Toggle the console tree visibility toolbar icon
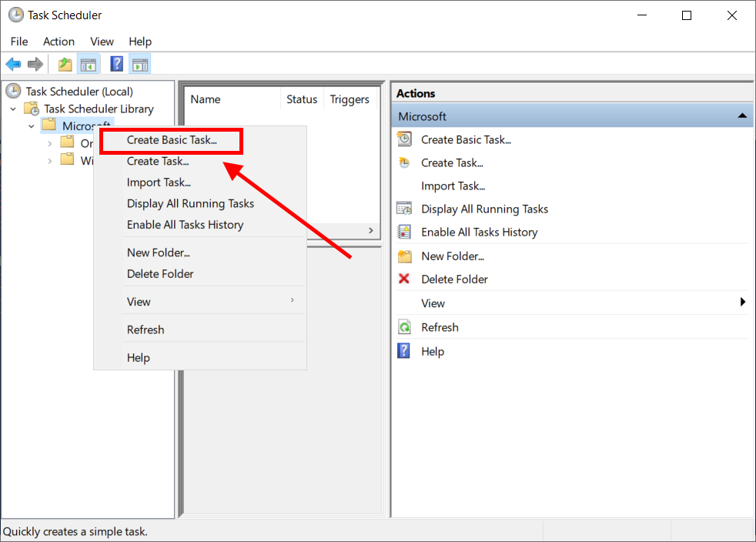 pyautogui.click(x=89, y=64)
